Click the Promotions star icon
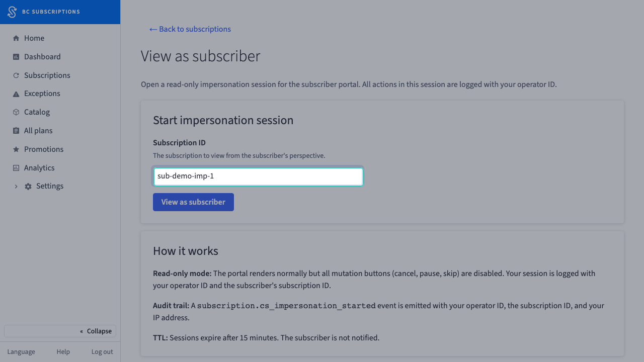 click(x=16, y=149)
